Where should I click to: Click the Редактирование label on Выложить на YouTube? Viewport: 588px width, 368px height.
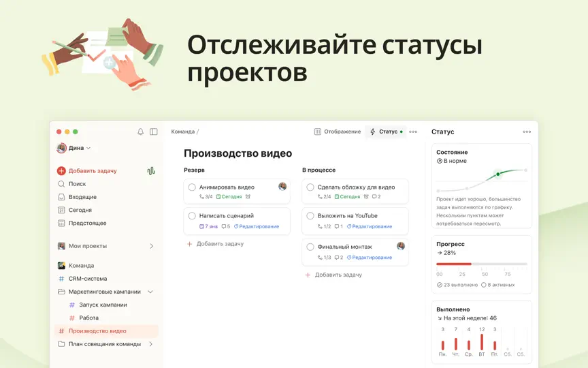coord(370,226)
